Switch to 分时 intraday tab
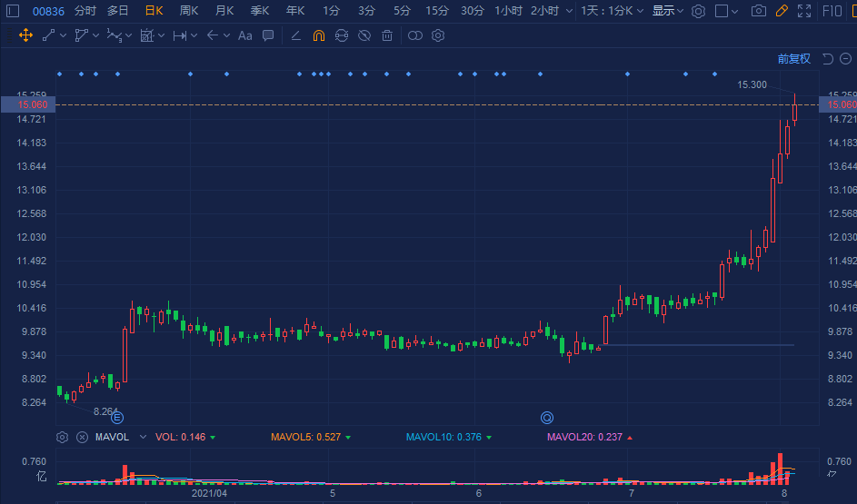The height and width of the screenshot is (504, 857). [85, 11]
